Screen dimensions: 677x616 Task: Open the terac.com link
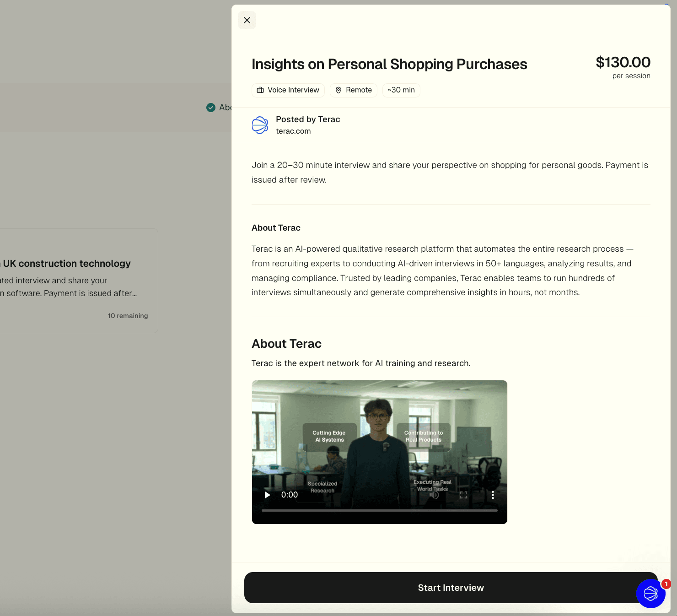(293, 131)
